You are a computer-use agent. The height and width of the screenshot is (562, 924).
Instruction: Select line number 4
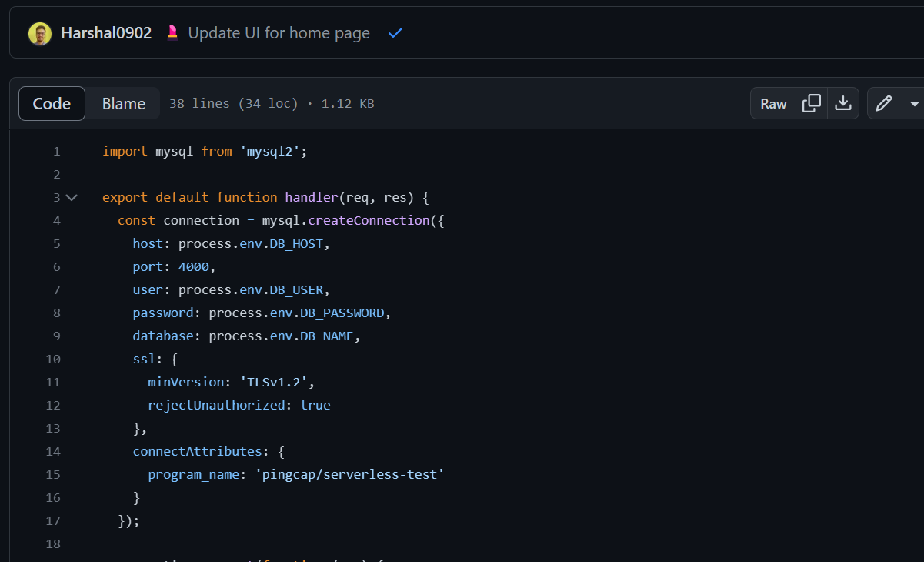[x=56, y=220]
